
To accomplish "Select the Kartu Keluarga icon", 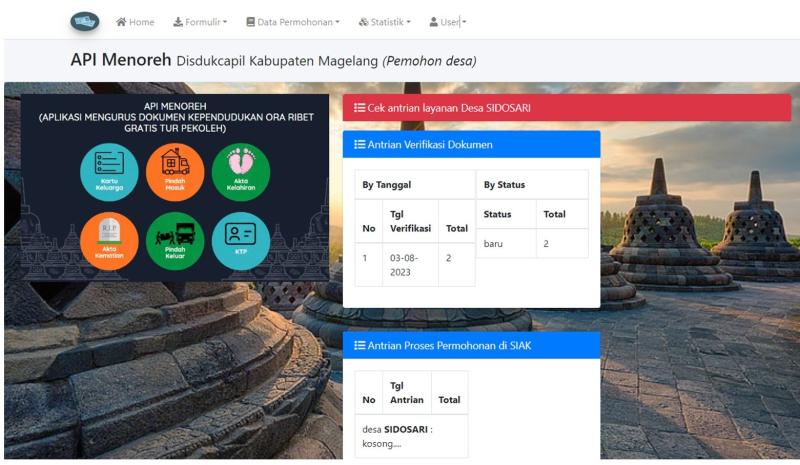I will click(x=110, y=171).
